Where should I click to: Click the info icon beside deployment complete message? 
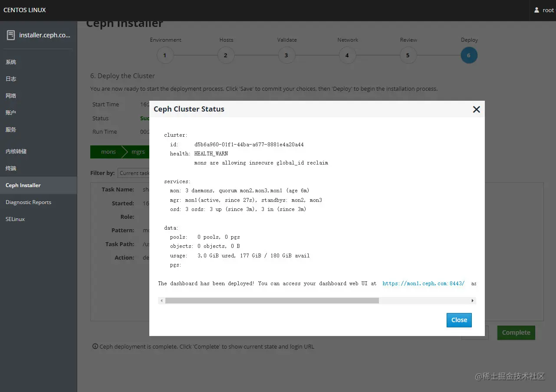[95, 346]
